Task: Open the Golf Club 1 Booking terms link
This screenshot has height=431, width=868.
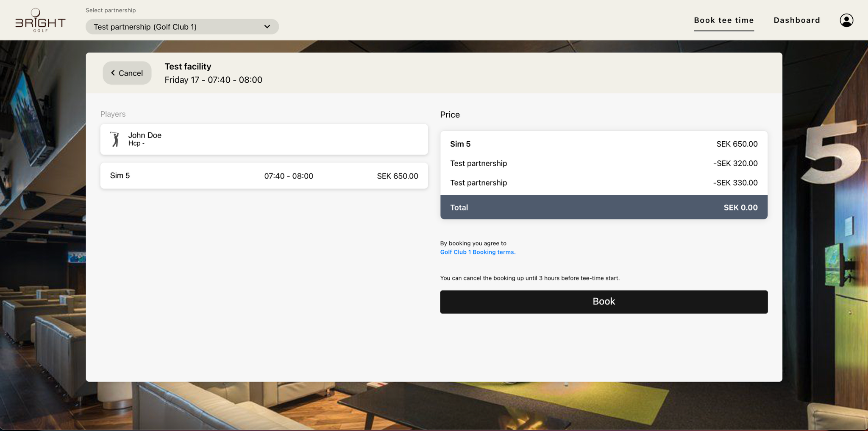Action: tap(478, 252)
